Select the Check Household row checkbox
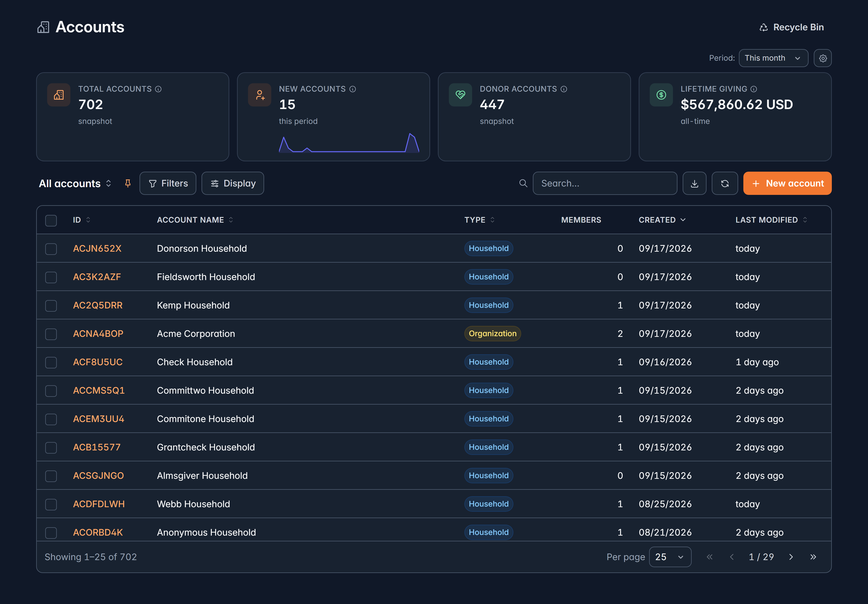868x604 pixels. (51, 363)
